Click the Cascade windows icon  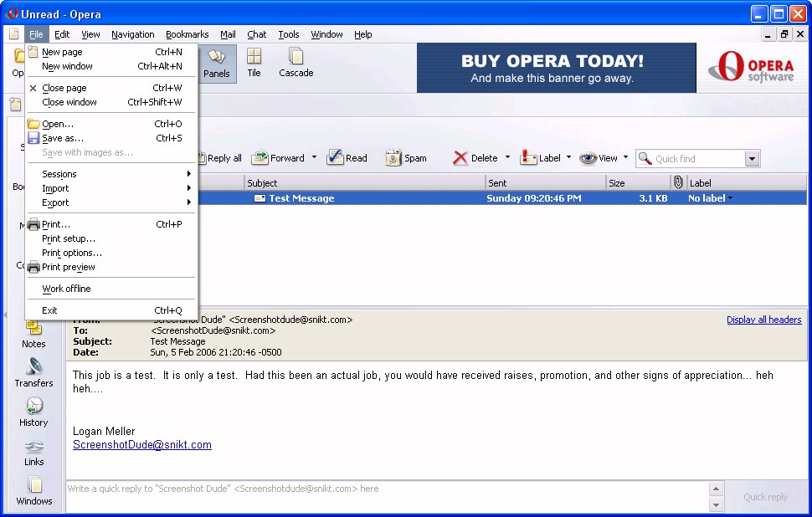tap(296, 63)
